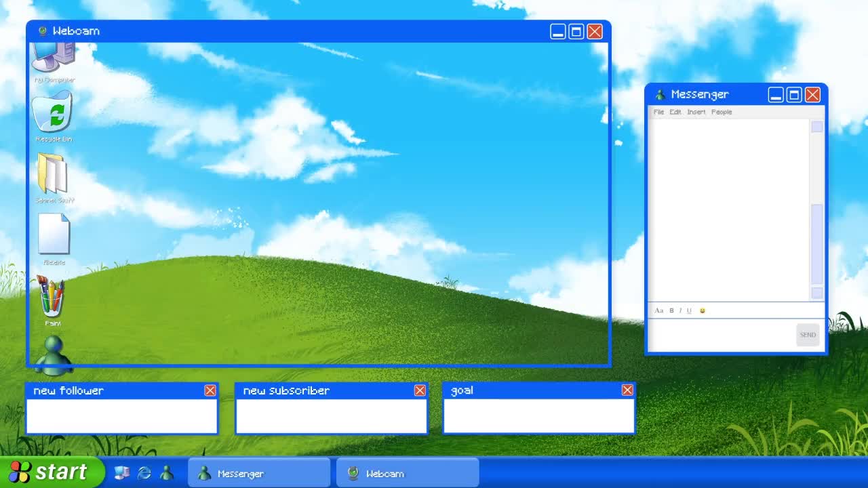Open the File menu in Messenger
868x488 pixels.
658,113
